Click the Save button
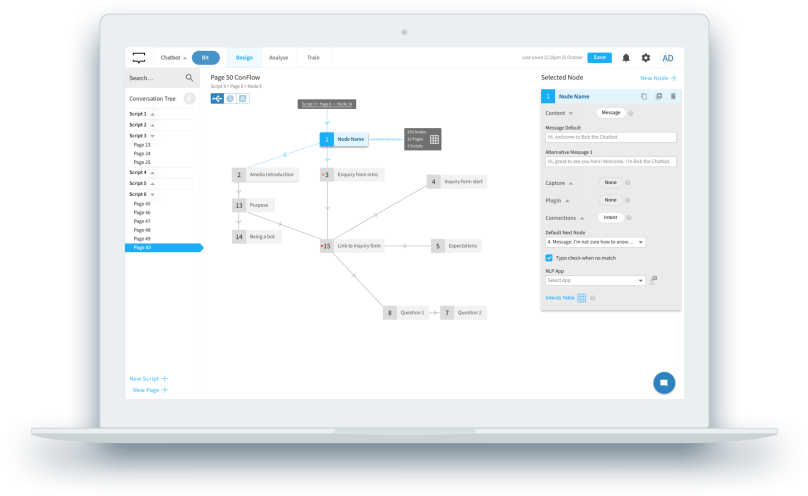Viewport: 808px width, 496px height. coord(599,58)
